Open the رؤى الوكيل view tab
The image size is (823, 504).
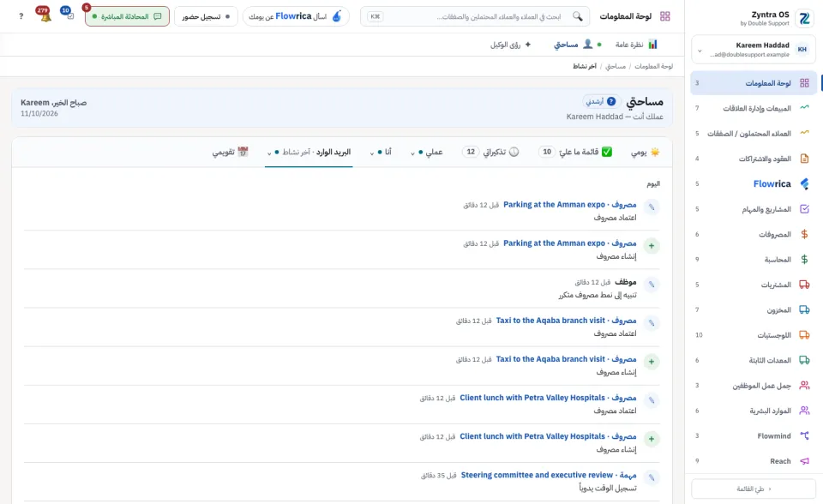(x=511, y=44)
